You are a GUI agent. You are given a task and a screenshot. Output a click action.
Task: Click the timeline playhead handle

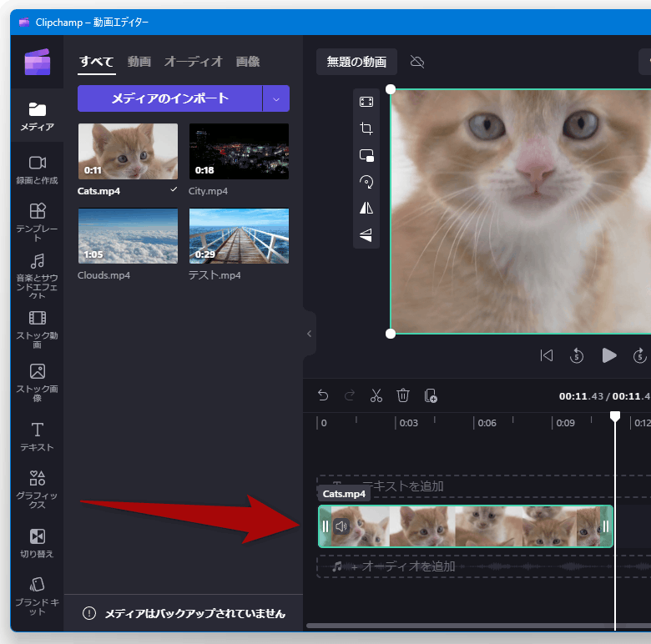(x=615, y=416)
